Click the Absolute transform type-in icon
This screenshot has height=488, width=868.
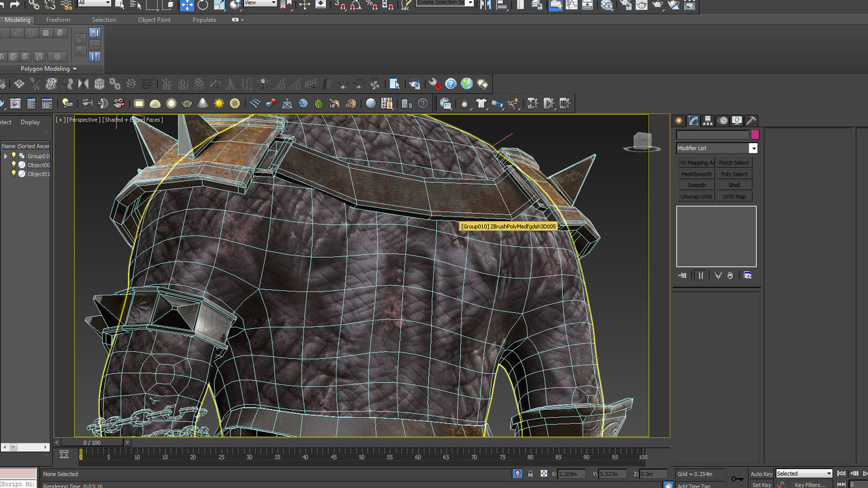(x=544, y=474)
